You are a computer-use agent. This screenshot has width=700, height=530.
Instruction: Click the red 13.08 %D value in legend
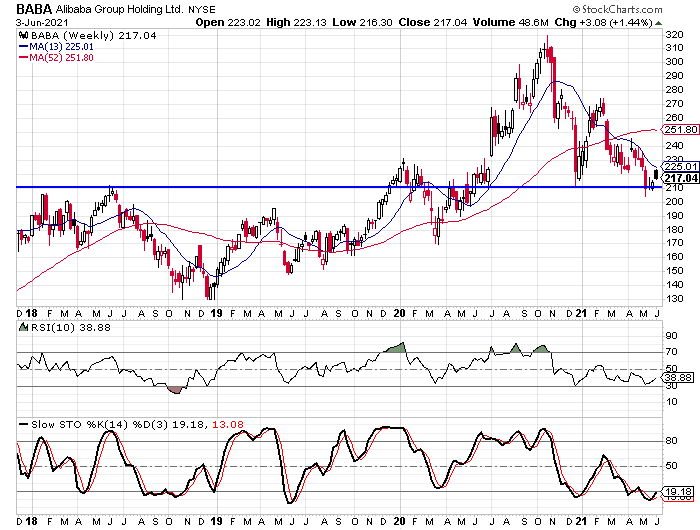228,424
